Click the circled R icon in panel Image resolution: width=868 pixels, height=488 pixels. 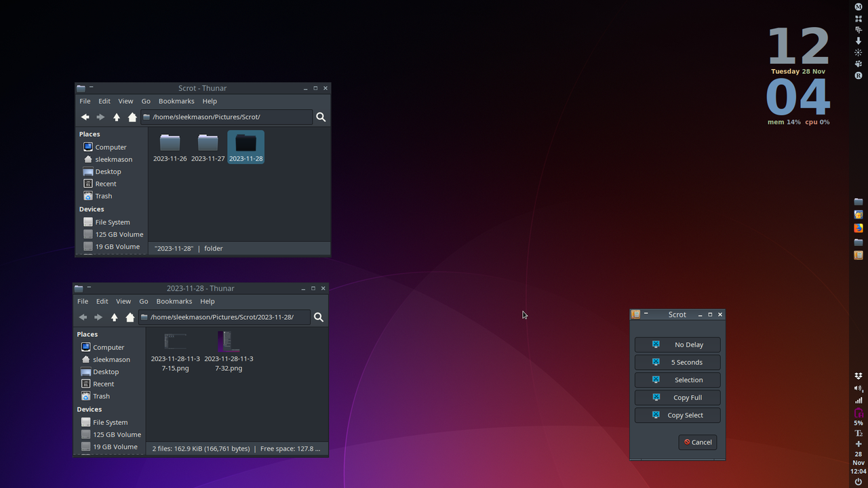(859, 75)
